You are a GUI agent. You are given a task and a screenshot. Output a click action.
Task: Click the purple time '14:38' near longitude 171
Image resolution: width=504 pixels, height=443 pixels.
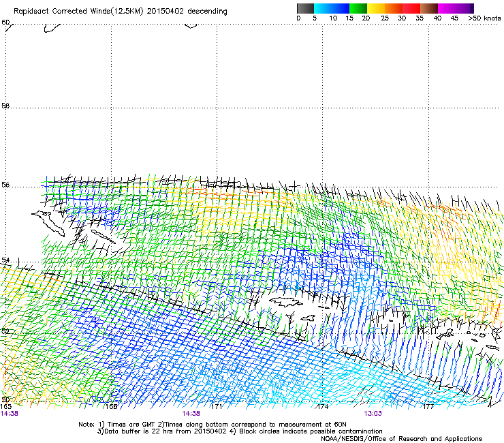point(191,414)
